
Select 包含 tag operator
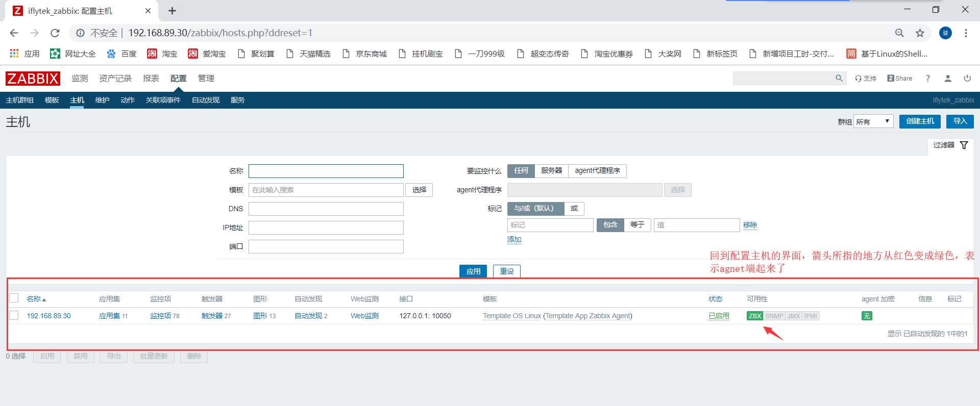click(x=610, y=225)
